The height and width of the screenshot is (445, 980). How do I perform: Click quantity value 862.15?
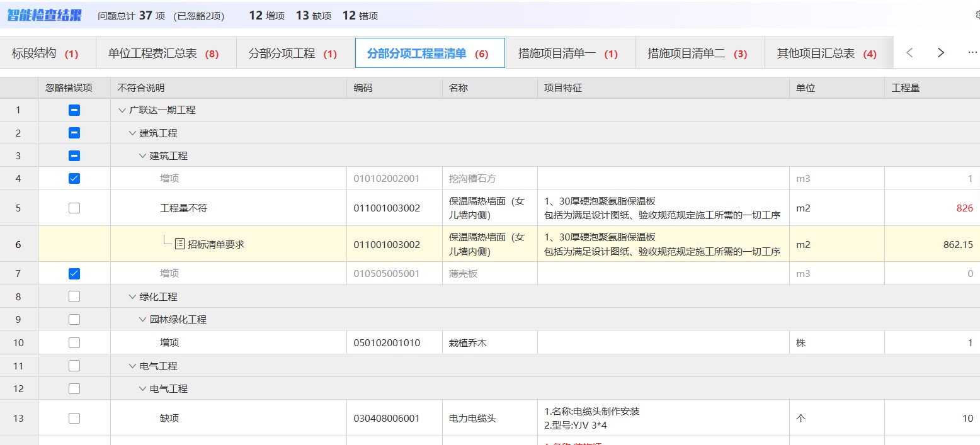point(958,244)
